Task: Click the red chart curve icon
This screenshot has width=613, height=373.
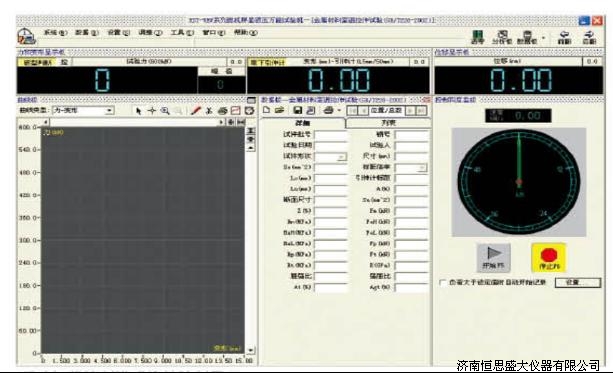Action: point(236,111)
